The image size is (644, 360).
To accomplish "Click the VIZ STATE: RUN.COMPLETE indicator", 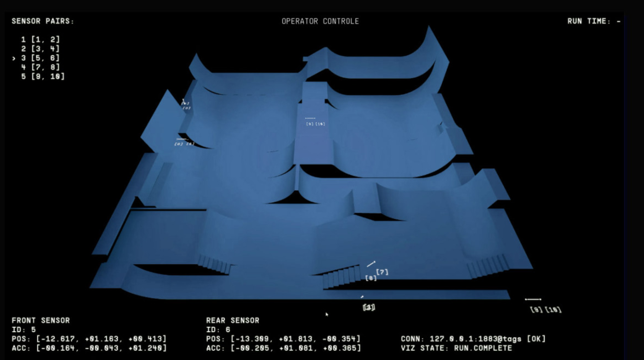I will (456, 348).
